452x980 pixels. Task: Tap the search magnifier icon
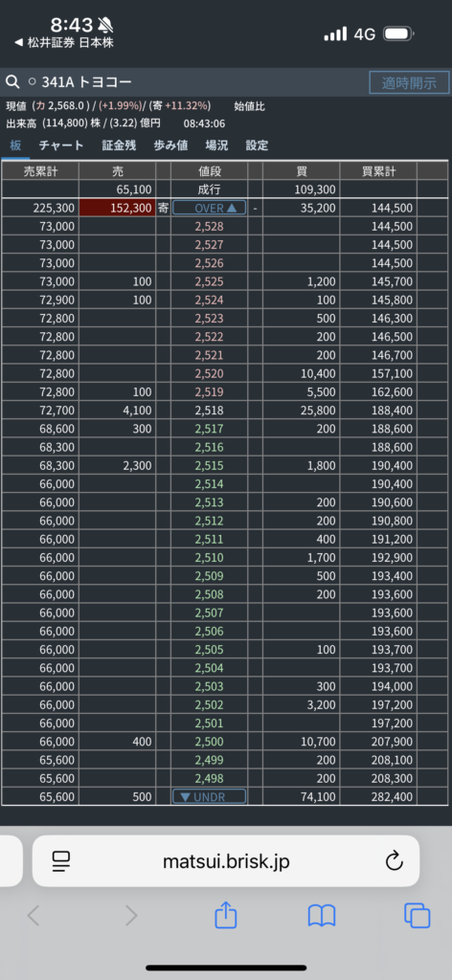pos(11,82)
